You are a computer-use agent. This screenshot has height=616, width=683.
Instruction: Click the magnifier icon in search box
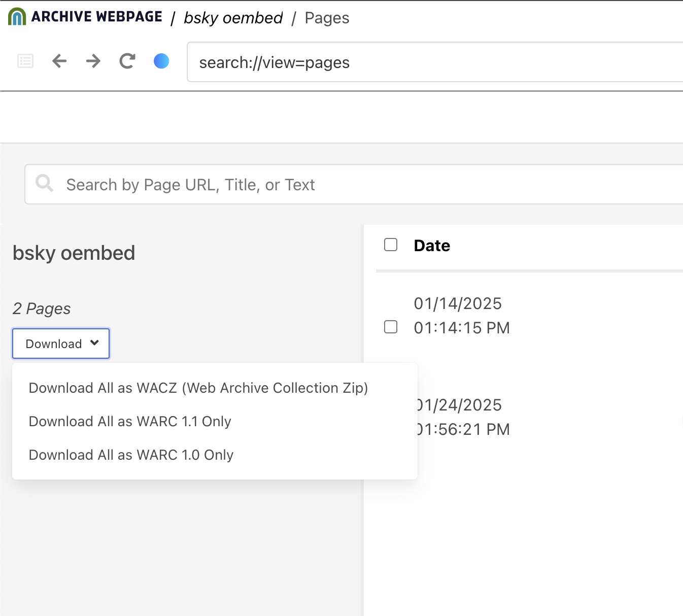coord(45,184)
